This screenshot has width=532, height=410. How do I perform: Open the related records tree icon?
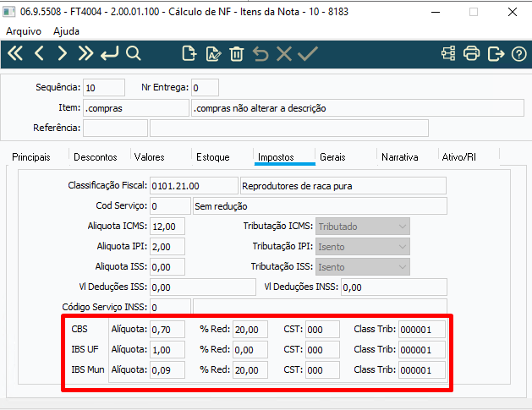[448, 53]
